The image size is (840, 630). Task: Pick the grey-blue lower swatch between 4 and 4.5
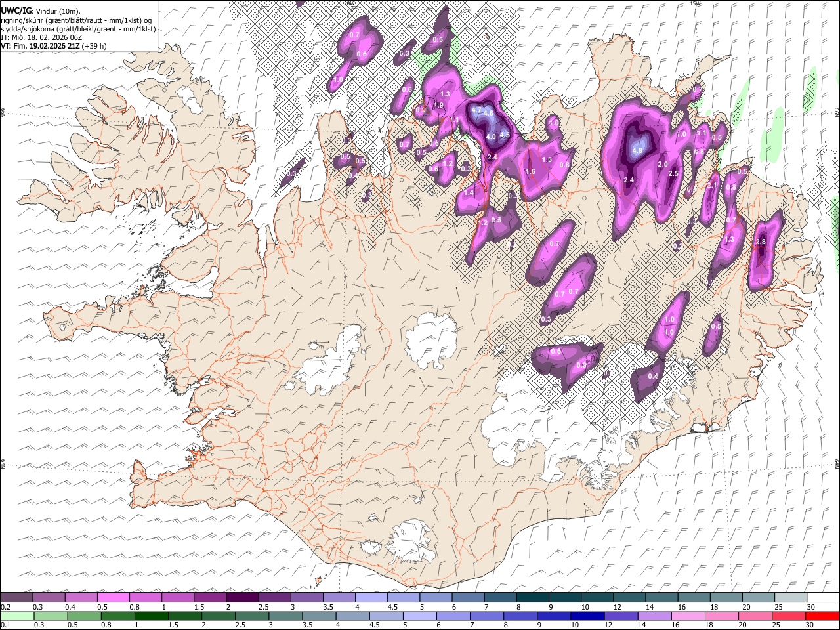coord(352,616)
